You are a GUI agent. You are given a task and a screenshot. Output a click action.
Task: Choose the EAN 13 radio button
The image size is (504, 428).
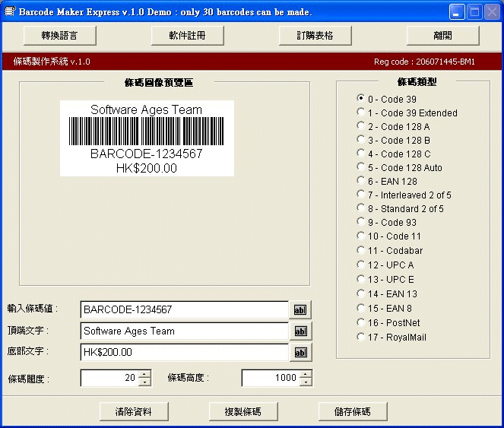(361, 293)
